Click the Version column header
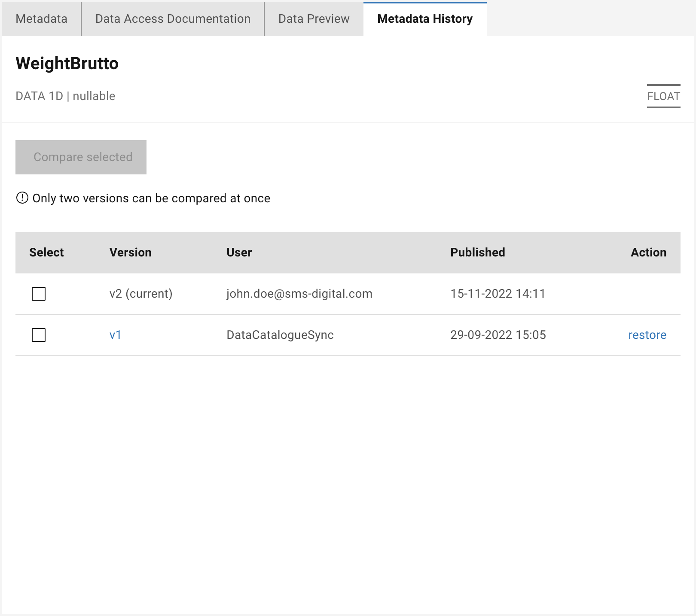Viewport: 696px width, 616px height. [x=130, y=252]
